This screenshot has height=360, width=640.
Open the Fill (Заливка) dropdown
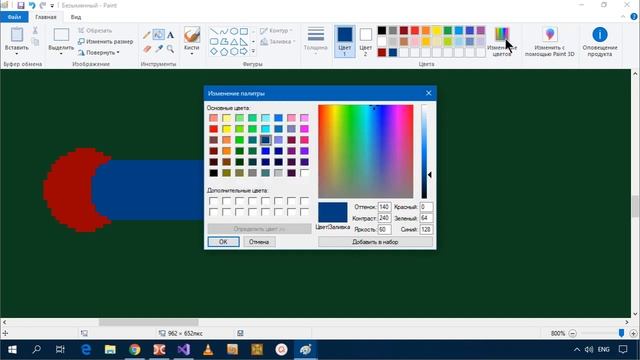click(x=278, y=42)
